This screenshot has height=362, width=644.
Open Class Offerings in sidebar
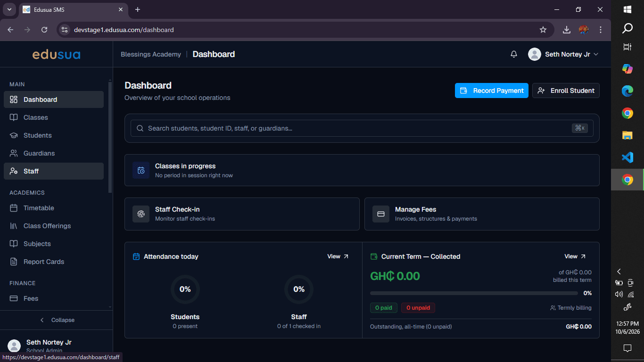pyautogui.click(x=54, y=226)
